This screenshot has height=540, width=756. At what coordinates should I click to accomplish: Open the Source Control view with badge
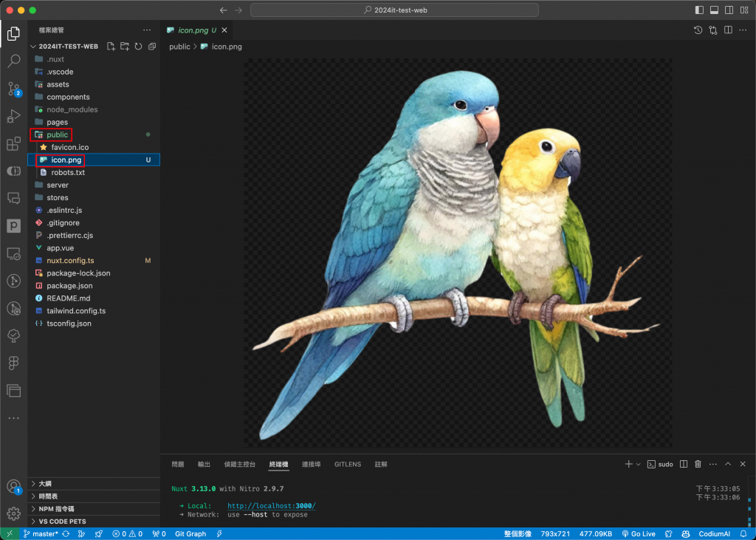13,89
